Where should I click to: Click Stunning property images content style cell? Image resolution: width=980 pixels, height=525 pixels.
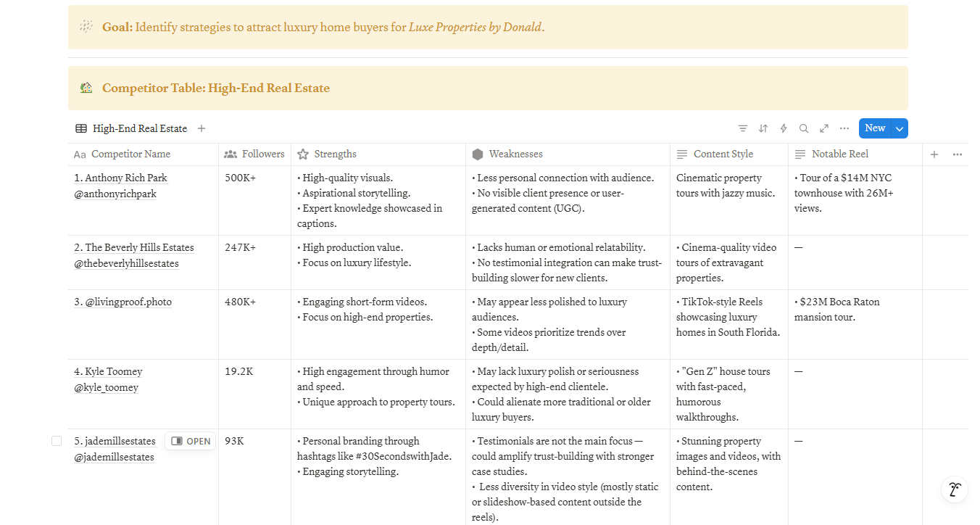point(729,477)
